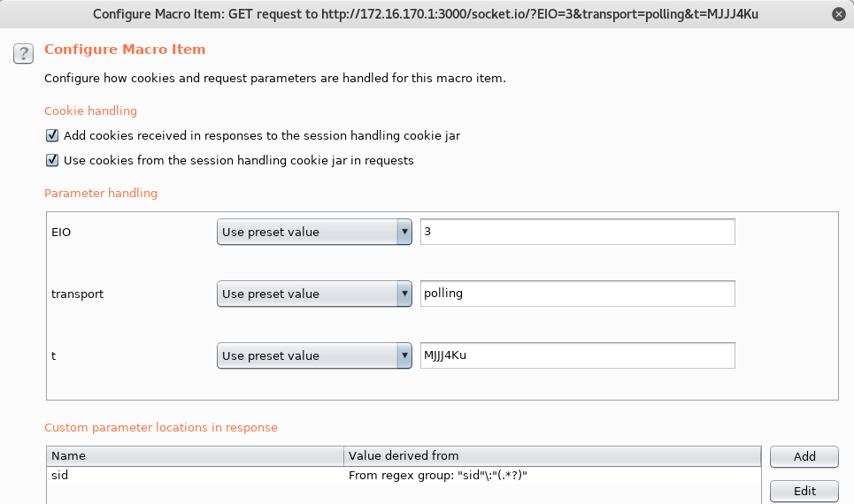The image size is (854, 504).
Task: Click the arrow on the EIO combo box
Action: (x=404, y=232)
